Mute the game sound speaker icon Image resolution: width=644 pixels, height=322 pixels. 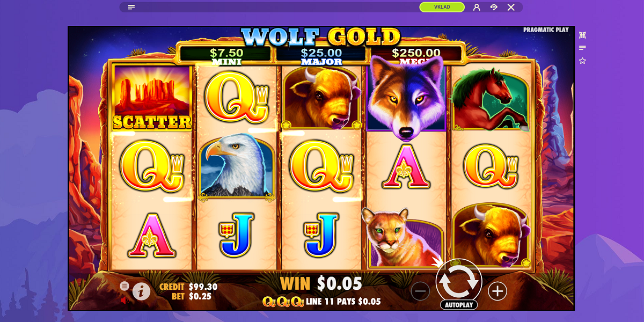pyautogui.click(x=124, y=301)
